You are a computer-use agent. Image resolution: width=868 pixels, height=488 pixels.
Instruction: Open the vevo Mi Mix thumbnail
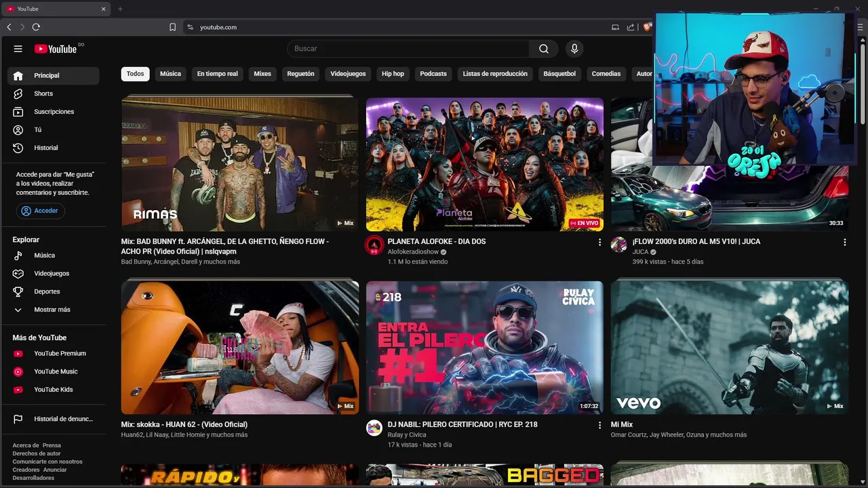tap(729, 347)
